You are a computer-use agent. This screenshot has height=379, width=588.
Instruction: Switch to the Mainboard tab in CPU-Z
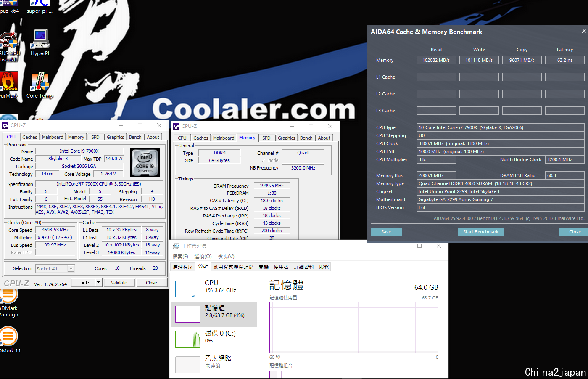[53, 137]
